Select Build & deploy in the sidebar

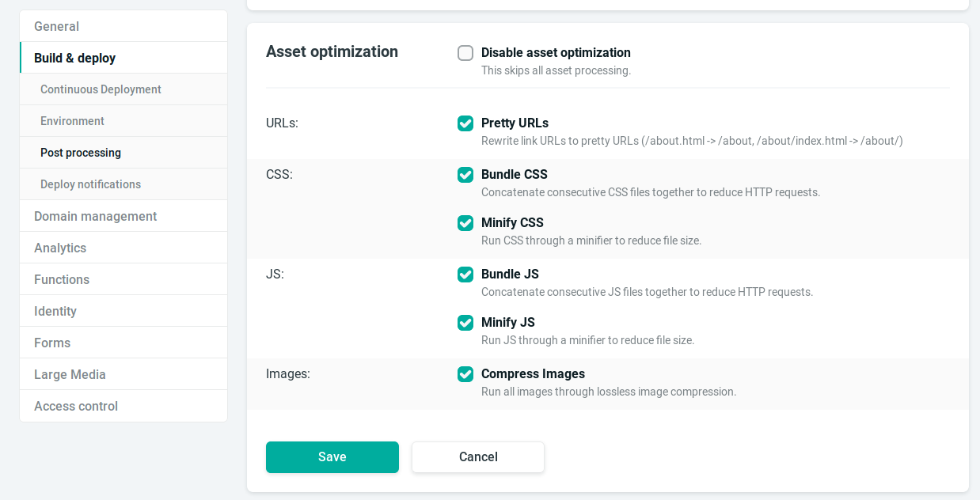(74, 57)
